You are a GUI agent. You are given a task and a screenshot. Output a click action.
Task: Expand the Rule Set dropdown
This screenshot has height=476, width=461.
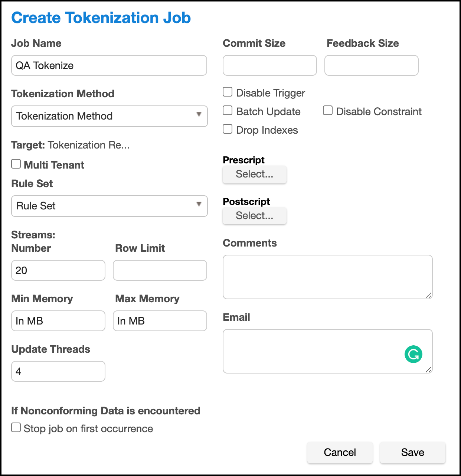[109, 206]
